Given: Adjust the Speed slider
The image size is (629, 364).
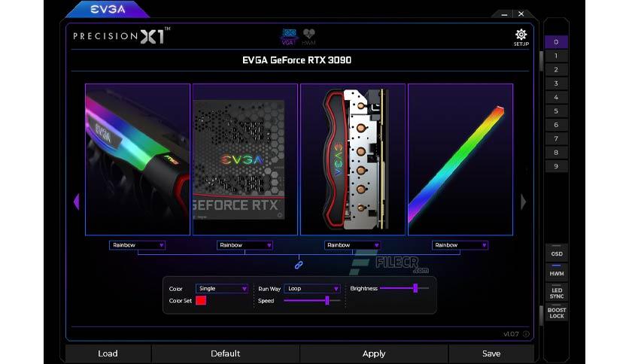Looking at the screenshot, I should 312,300.
